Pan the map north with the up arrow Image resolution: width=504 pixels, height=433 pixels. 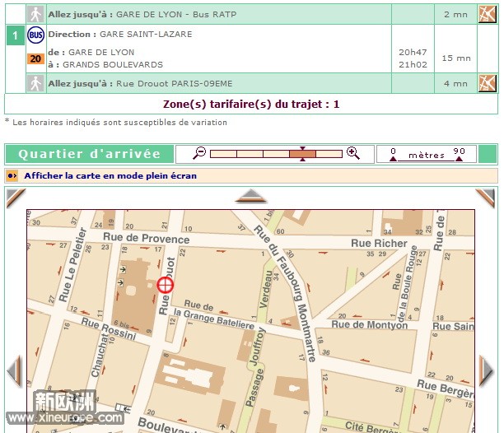point(251,196)
